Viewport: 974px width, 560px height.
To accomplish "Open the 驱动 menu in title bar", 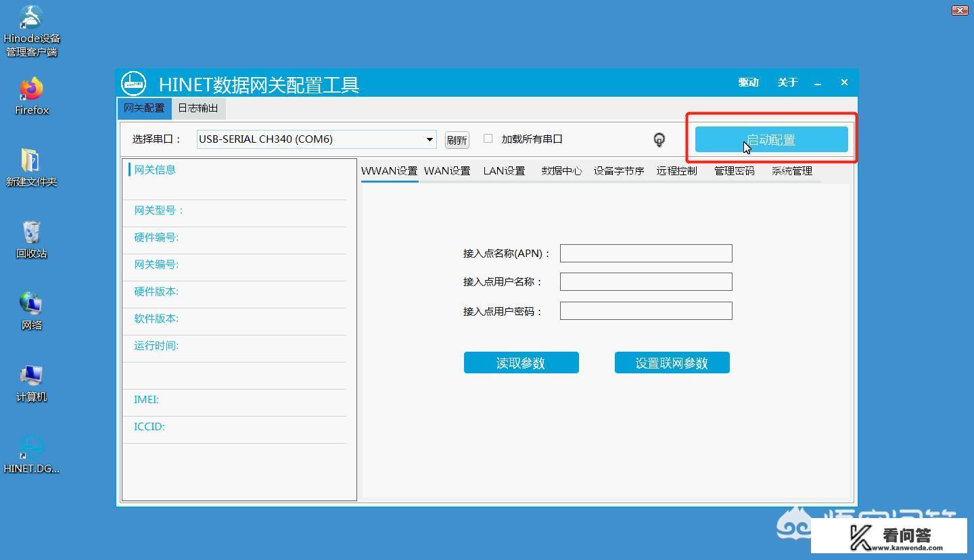I will 748,83.
